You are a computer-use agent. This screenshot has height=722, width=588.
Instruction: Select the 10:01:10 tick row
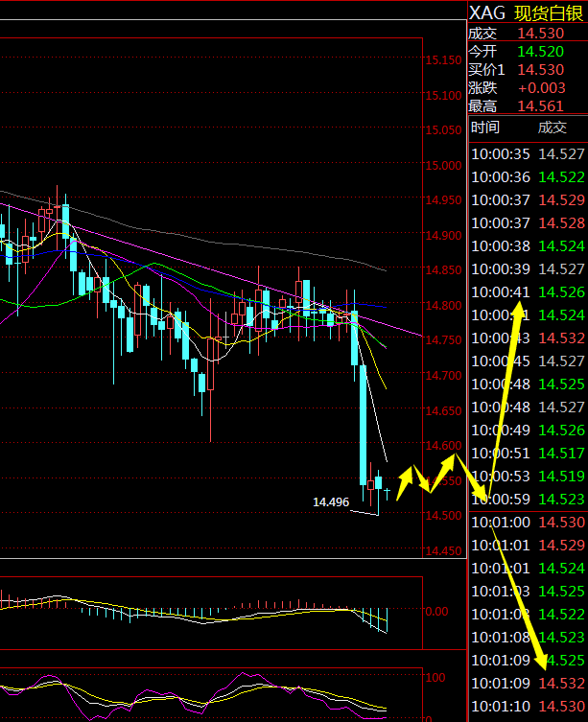(529, 707)
